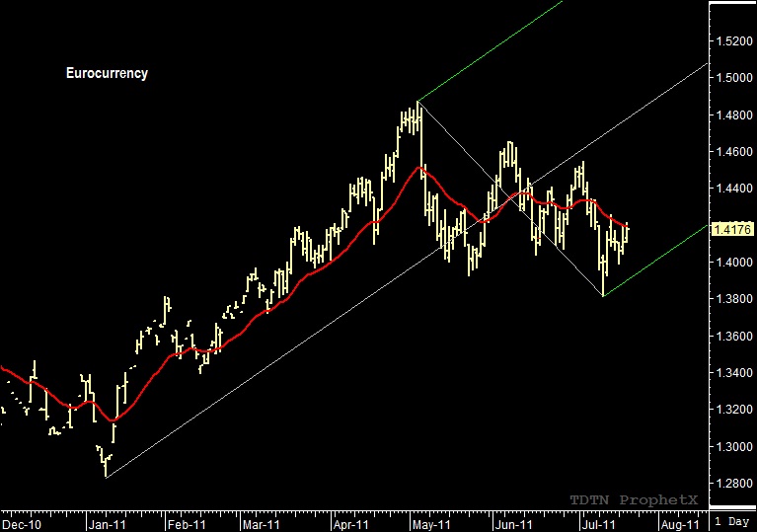The height and width of the screenshot is (532, 757).
Task: Click the 1.2800 price axis label
Action: (x=733, y=484)
